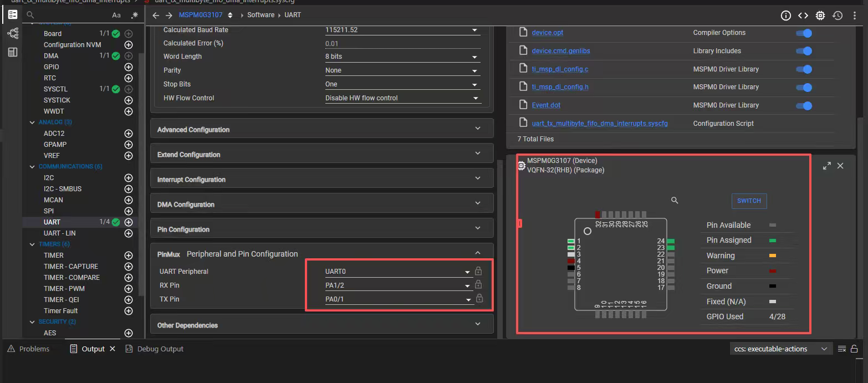
Task: Toggle the Aa match case search option
Action: (x=116, y=15)
